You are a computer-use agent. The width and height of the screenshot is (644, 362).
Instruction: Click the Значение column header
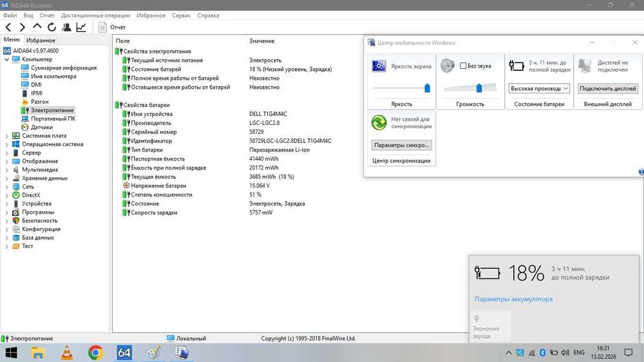pyautogui.click(x=261, y=41)
